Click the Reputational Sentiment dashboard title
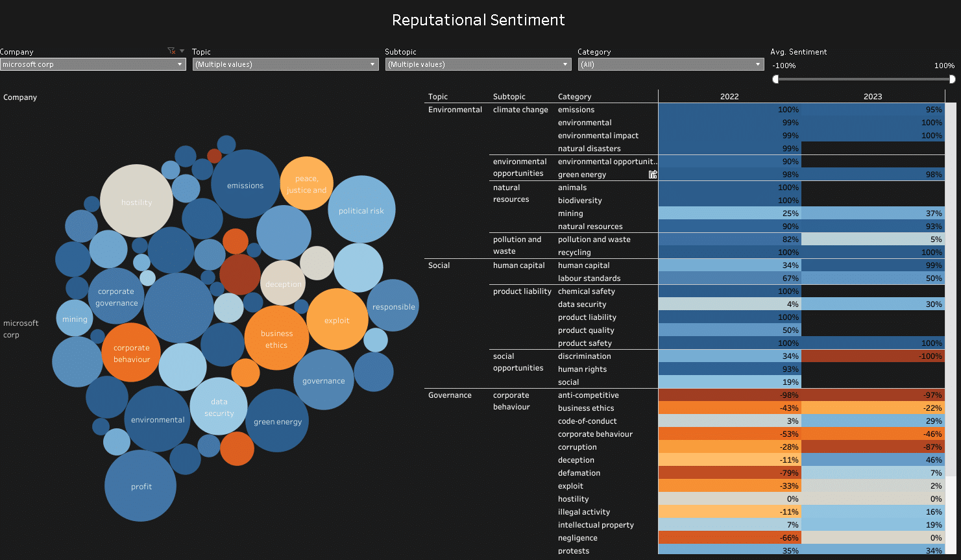This screenshot has height=560, width=961. [x=478, y=20]
